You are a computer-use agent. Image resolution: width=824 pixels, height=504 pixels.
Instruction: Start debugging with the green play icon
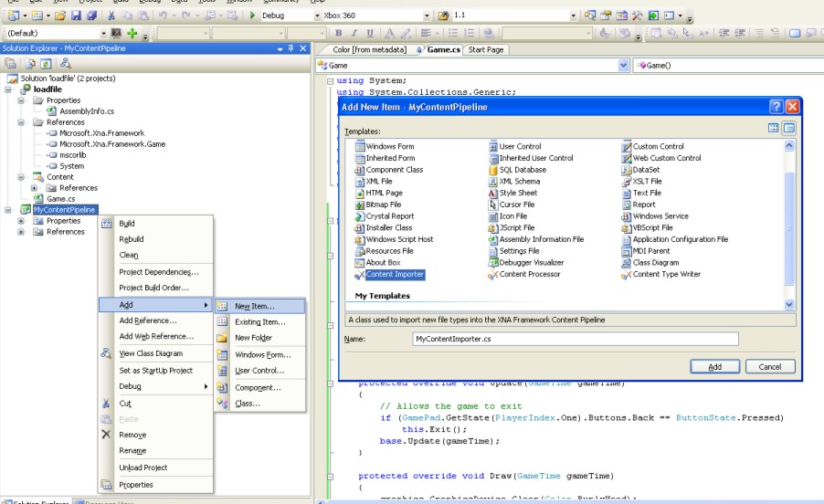coord(252,16)
